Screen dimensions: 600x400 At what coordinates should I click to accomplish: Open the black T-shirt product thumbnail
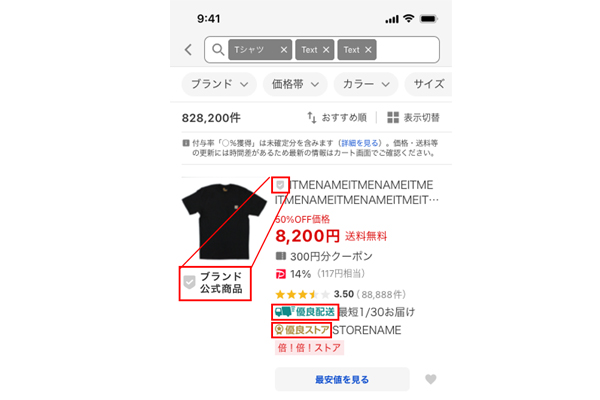point(224,221)
